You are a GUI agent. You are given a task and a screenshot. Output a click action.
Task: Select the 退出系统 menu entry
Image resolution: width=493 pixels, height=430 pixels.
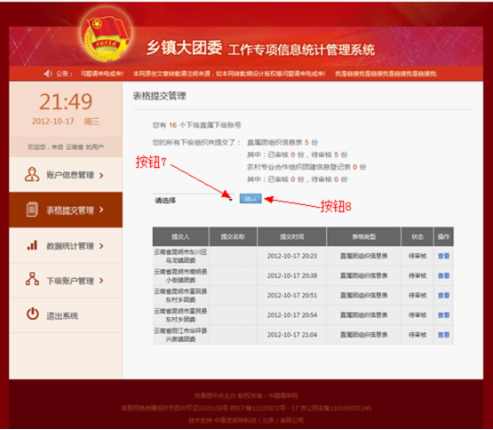click(x=66, y=315)
